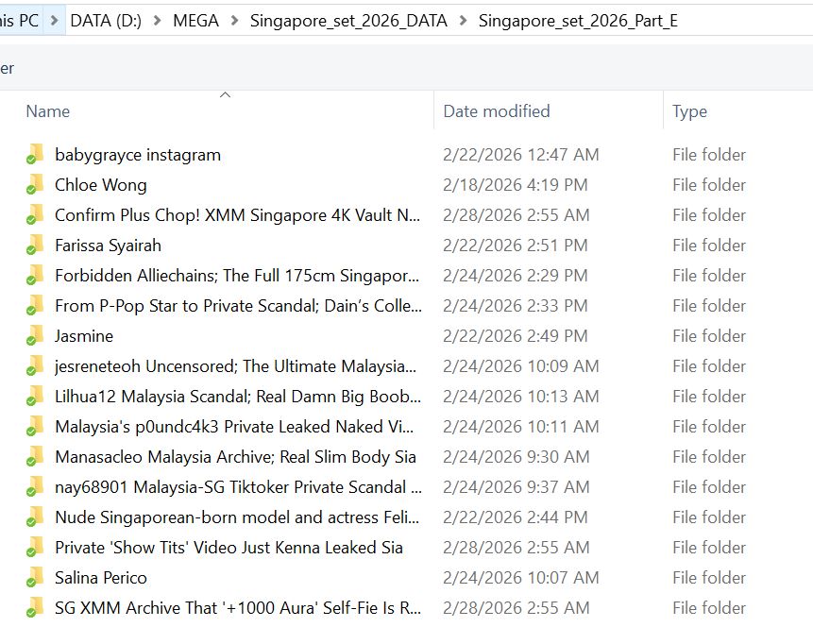This screenshot has width=813, height=644.
Task: Click the Chloe Wong folder icon
Action: (35, 184)
